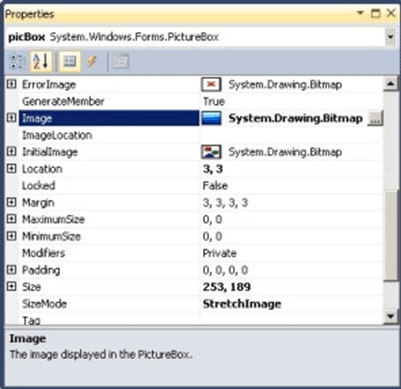Open the Image ellipsis browse button

click(375, 119)
